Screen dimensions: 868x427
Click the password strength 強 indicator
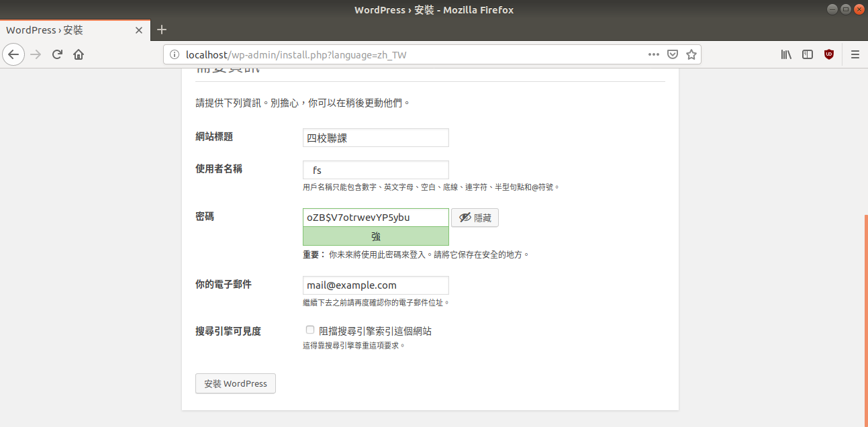click(376, 236)
